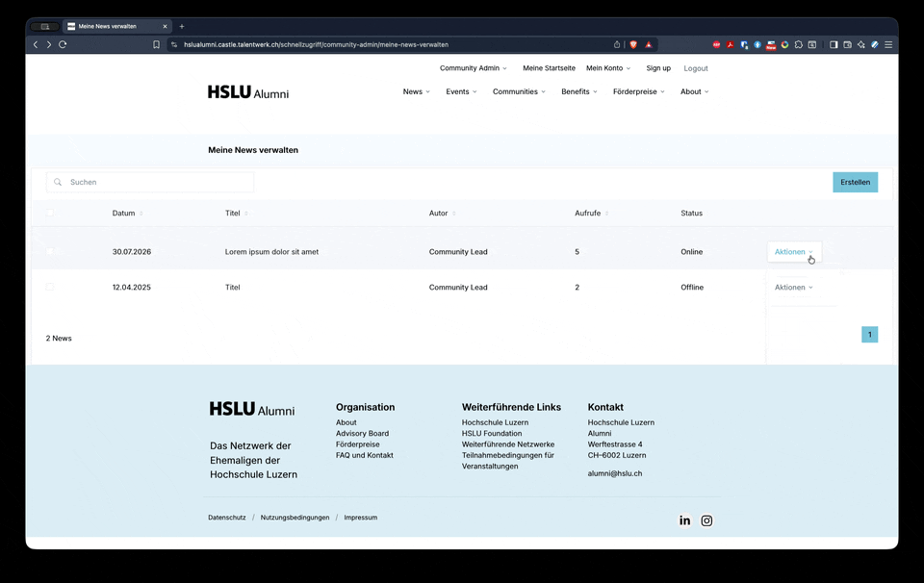Sort table by Datum column arrows
The width and height of the screenshot is (924, 583).
[141, 214]
